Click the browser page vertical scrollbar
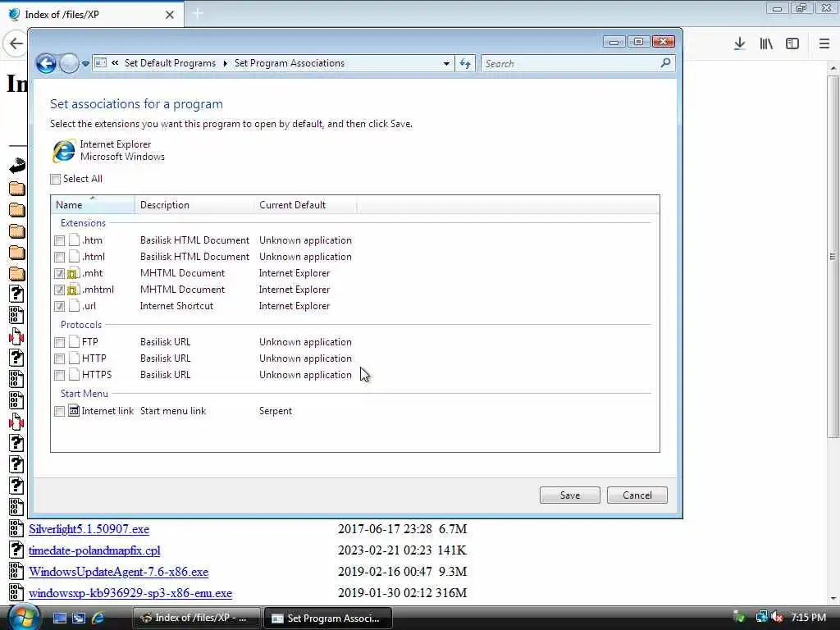Viewport: 840px width, 630px height. click(x=833, y=256)
